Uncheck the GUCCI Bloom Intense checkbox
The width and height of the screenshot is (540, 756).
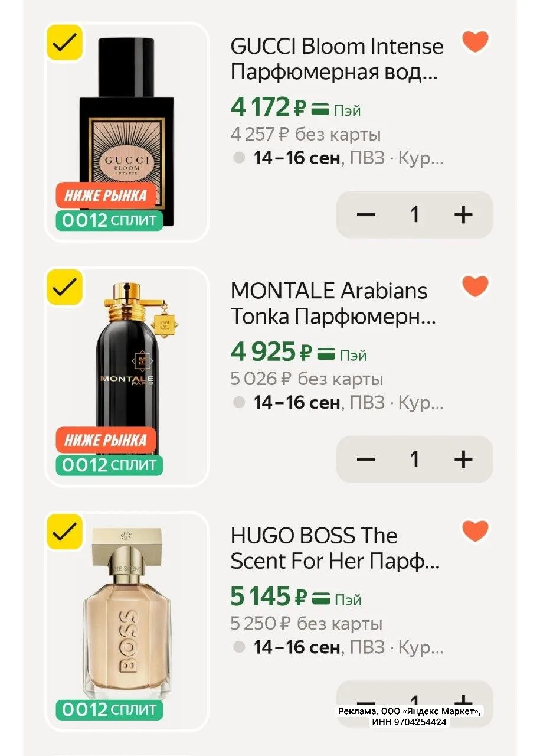65,43
